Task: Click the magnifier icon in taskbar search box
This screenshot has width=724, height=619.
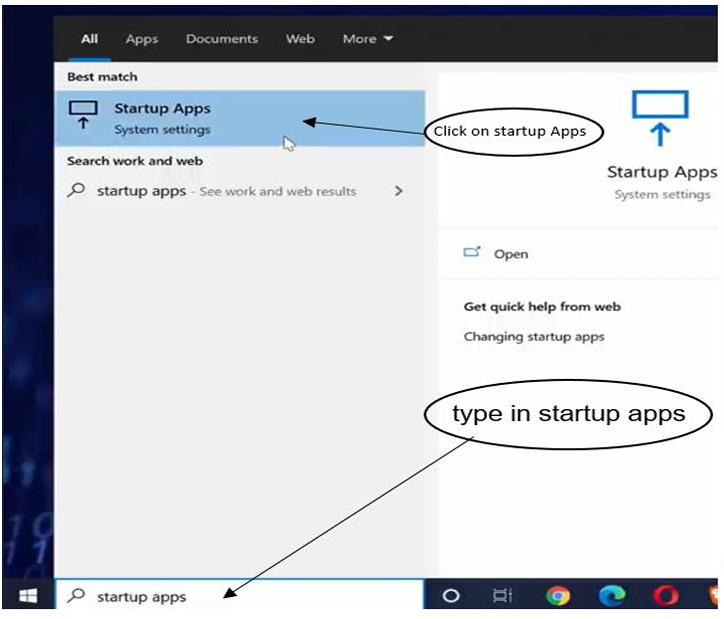Action: coord(76,596)
